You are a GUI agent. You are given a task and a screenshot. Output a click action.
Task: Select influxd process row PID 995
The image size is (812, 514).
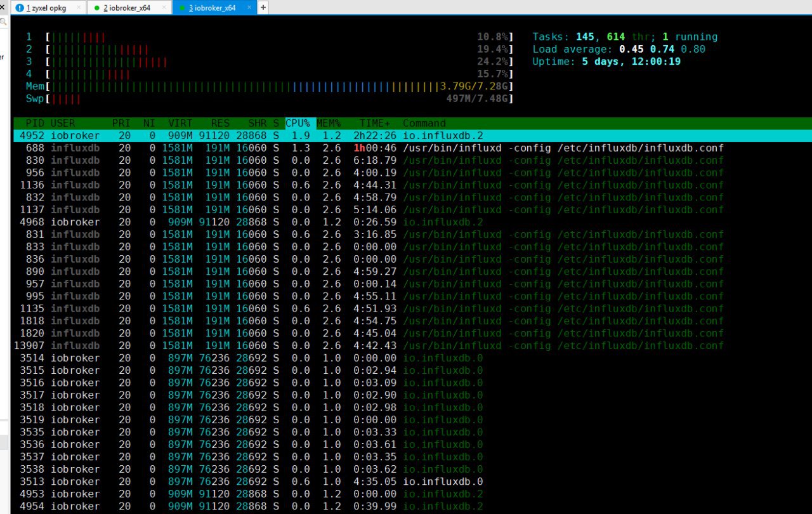(x=412, y=296)
